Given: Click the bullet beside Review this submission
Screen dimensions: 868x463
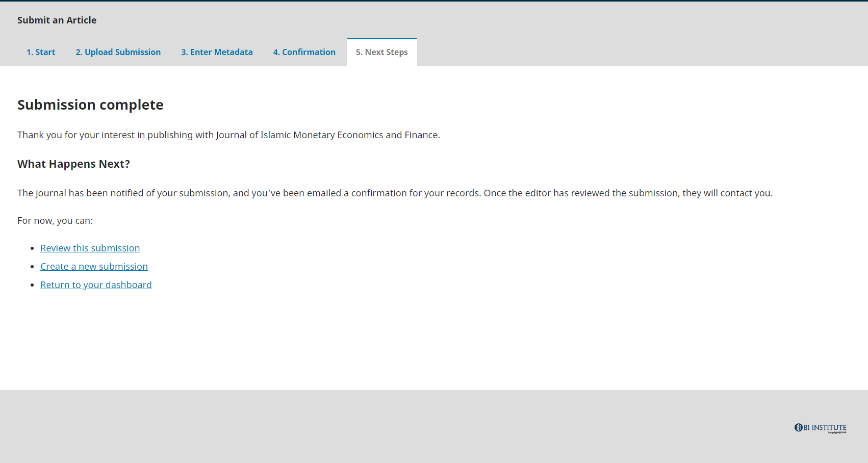Looking at the screenshot, I should (x=32, y=248).
